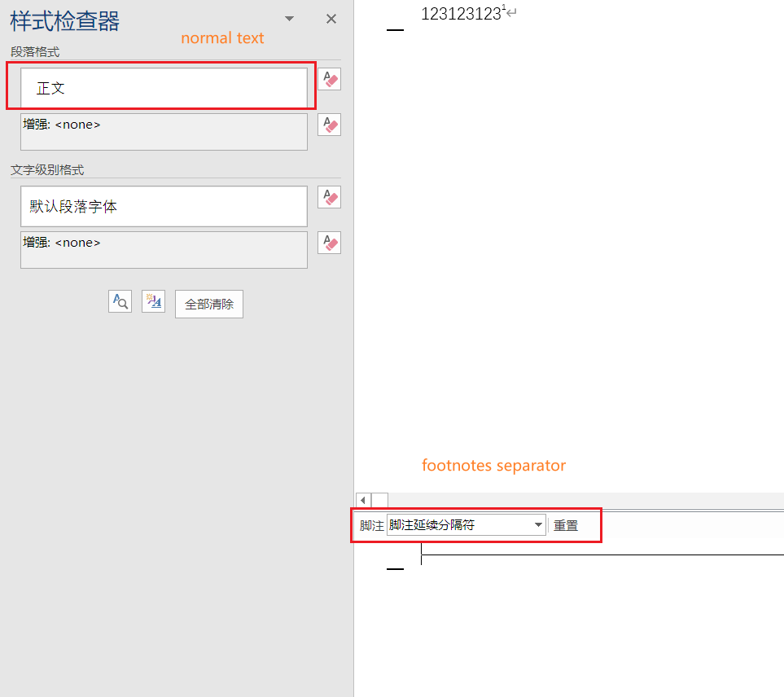The image size is (784, 697).
Task: Click the 样式检查器 pane title
Action: coord(65,21)
